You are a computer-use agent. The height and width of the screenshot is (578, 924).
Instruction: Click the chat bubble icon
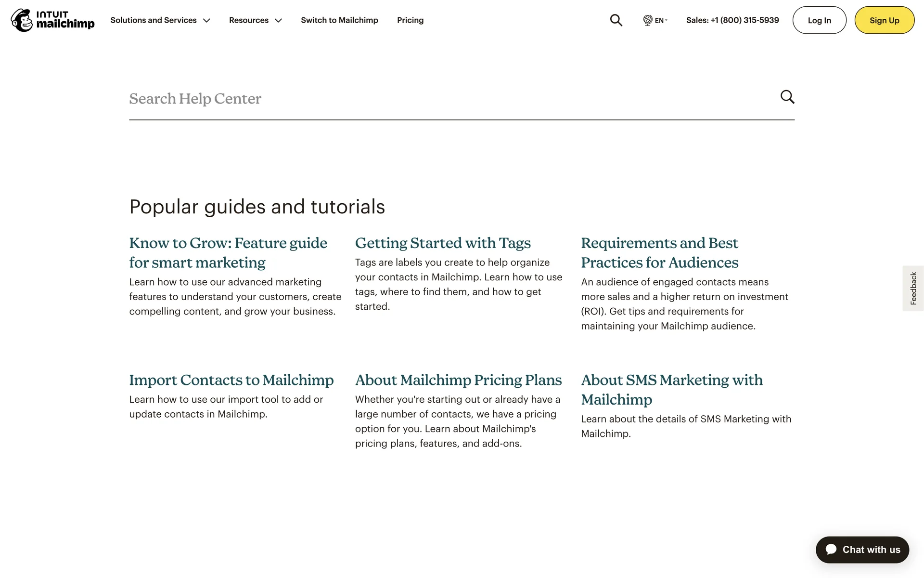tap(831, 550)
